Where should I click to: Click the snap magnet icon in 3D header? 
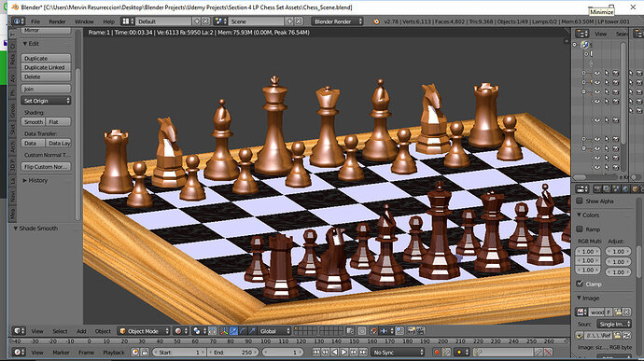click(x=373, y=330)
